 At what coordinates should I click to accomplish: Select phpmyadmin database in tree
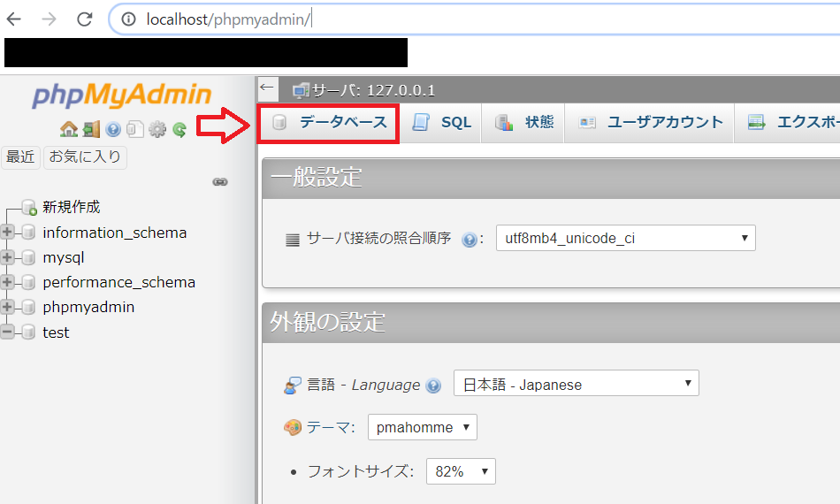point(88,307)
